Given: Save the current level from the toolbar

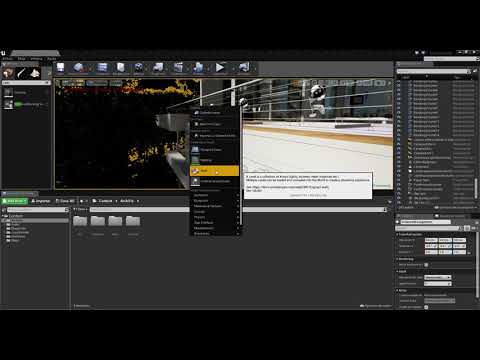Looking at the screenshot, I should coord(60,68).
